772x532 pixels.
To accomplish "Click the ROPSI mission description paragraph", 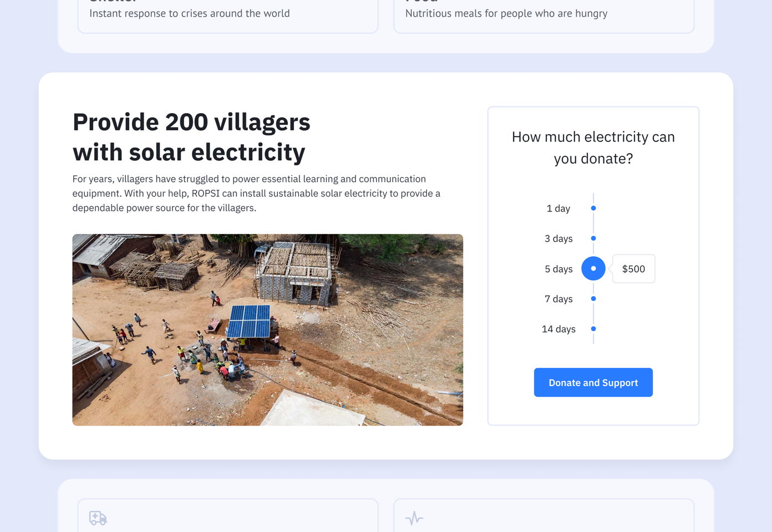I will 256,193.
